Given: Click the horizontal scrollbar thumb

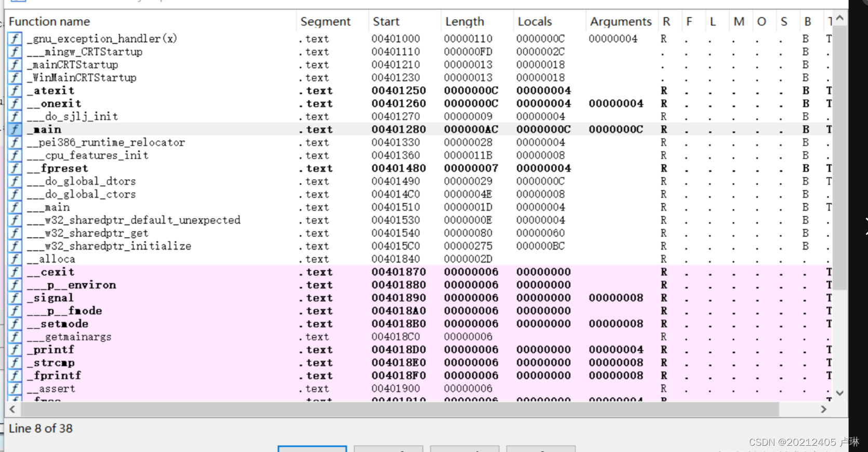Looking at the screenshot, I should pos(399,409).
